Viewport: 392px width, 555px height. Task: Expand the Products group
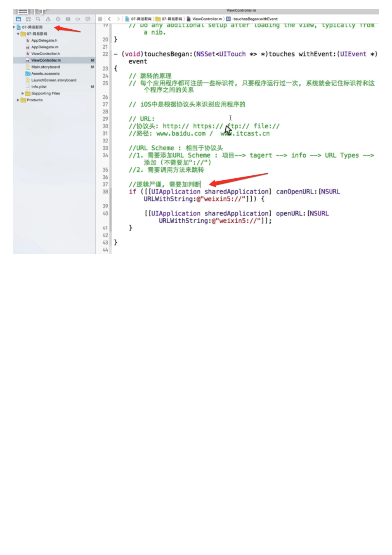(18, 100)
